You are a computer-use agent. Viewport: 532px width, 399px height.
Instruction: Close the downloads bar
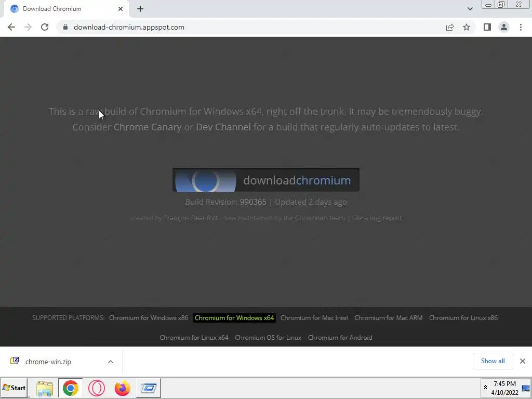coord(523,361)
